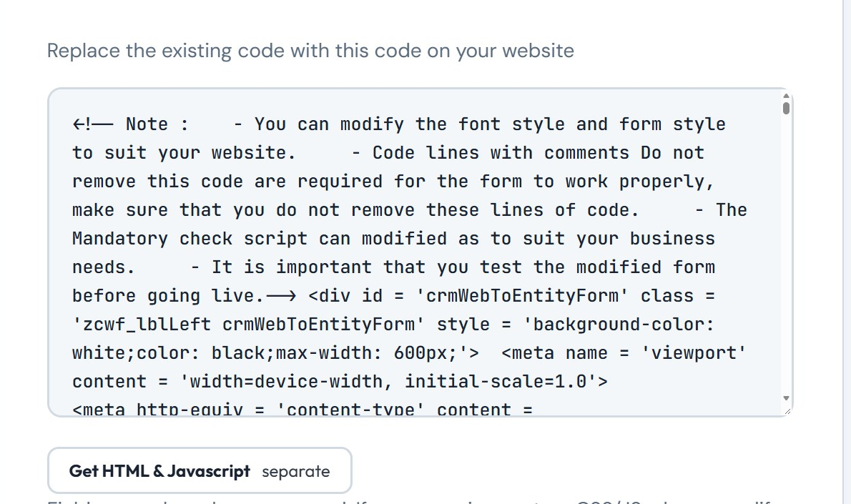Click the 'before going live.' comment ending text
The image size is (851, 504).
168,296
